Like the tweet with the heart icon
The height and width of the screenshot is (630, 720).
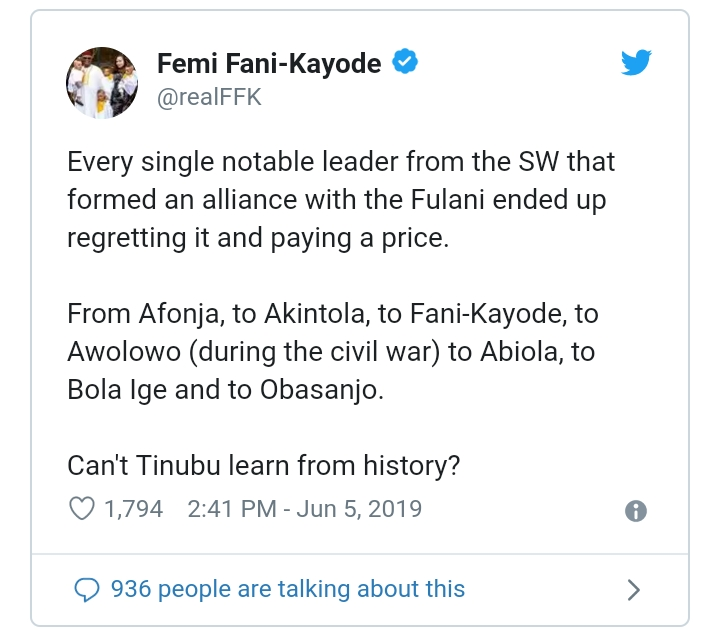coord(81,509)
